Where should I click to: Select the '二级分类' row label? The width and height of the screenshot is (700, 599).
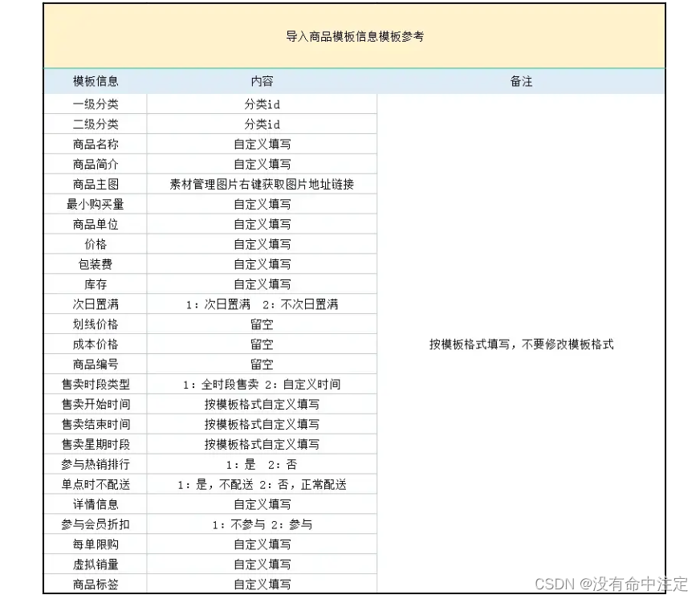(96, 124)
